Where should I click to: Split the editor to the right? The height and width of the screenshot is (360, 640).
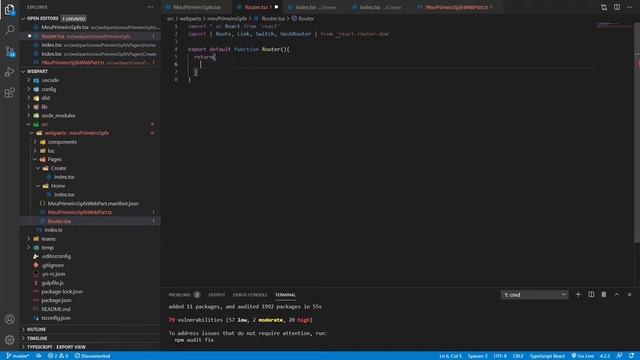[x=617, y=7]
